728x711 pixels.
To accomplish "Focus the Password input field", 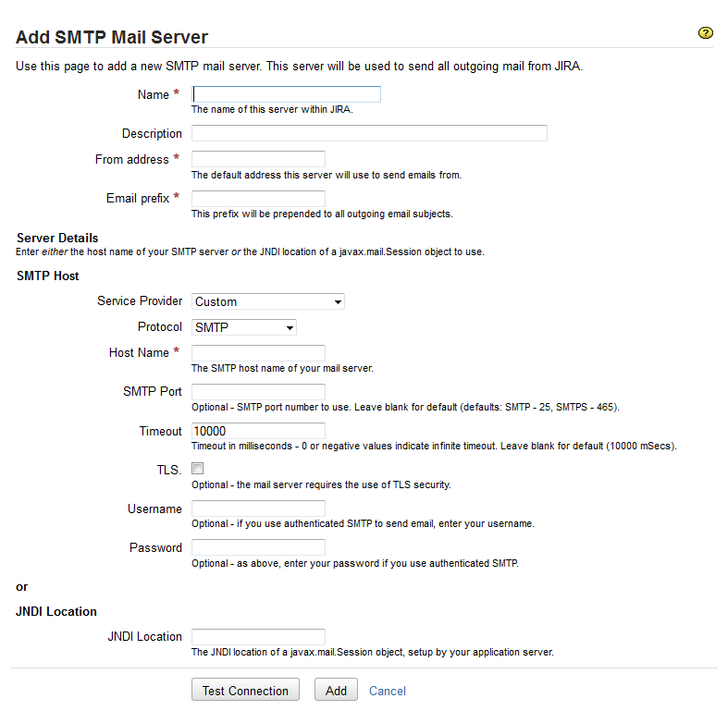I will coord(258,547).
